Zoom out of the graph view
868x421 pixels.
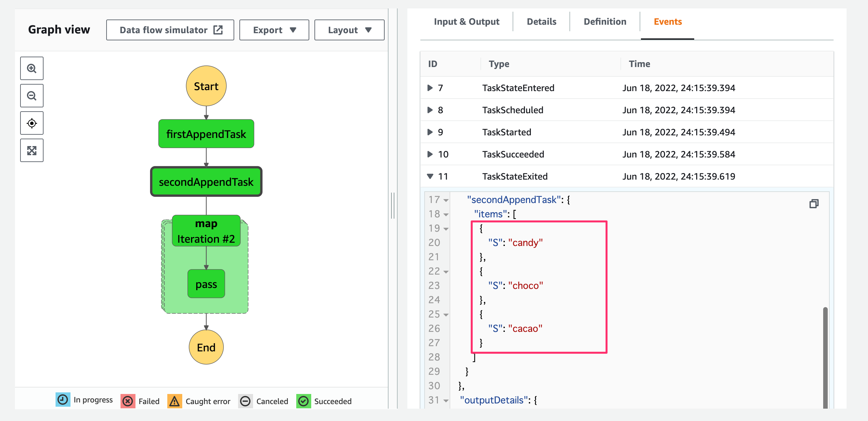point(32,96)
